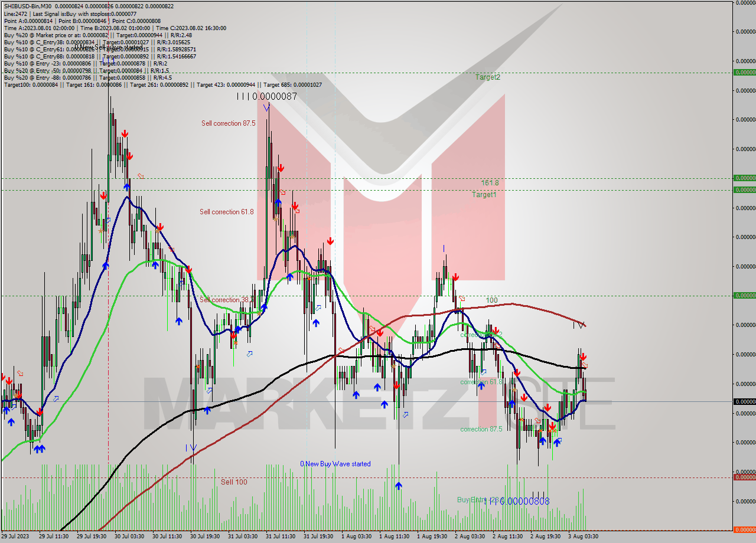The width and height of the screenshot is (756, 543).
Task: Click the '30 Jul 11:30' time axis label
Action: click(x=167, y=537)
